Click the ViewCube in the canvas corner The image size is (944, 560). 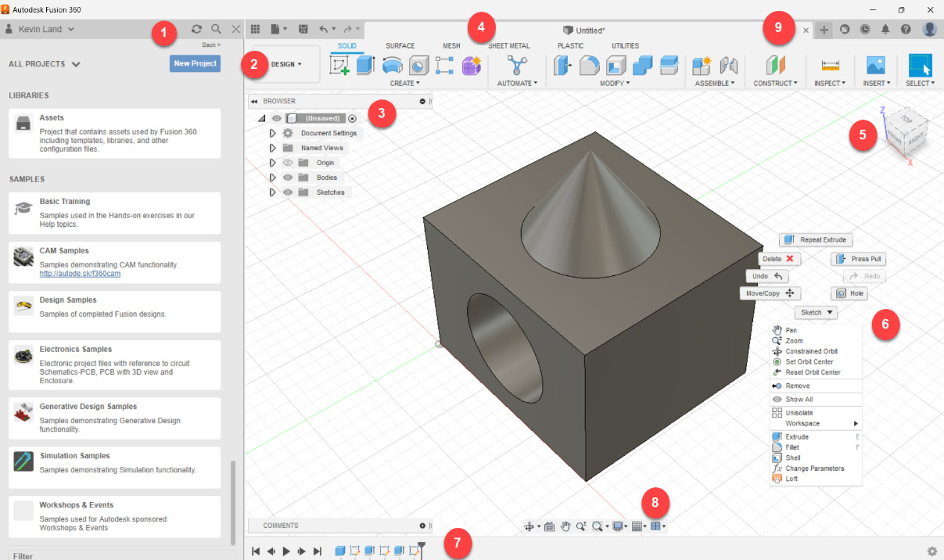tap(906, 131)
